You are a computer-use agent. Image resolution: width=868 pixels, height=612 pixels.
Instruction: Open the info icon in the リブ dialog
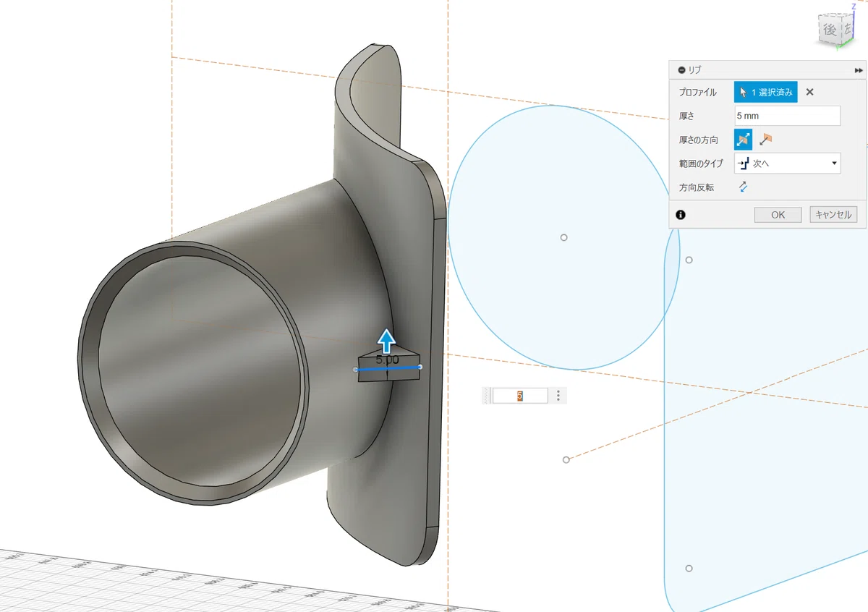point(681,215)
